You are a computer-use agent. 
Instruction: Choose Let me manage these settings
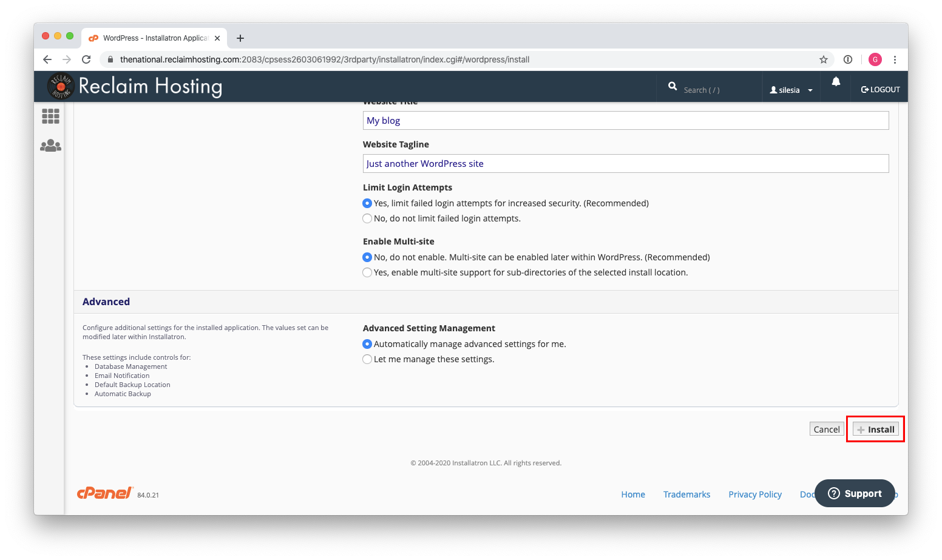pos(367,359)
